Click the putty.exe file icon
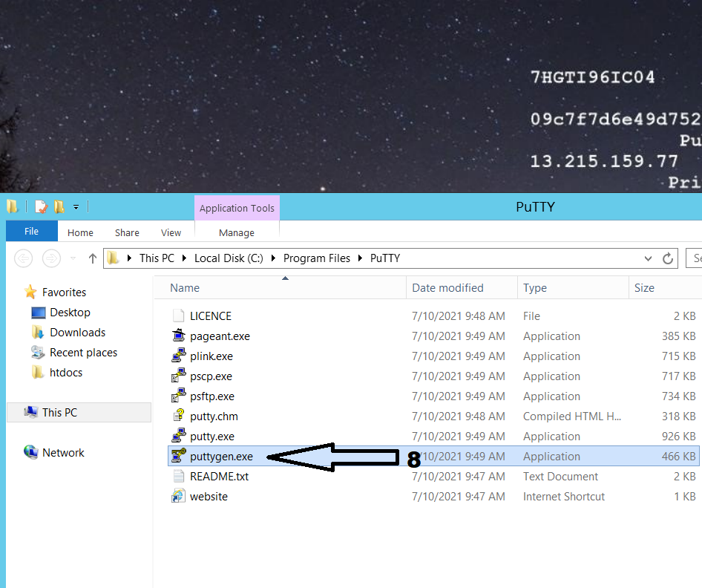Image resolution: width=702 pixels, height=588 pixels. pos(179,436)
